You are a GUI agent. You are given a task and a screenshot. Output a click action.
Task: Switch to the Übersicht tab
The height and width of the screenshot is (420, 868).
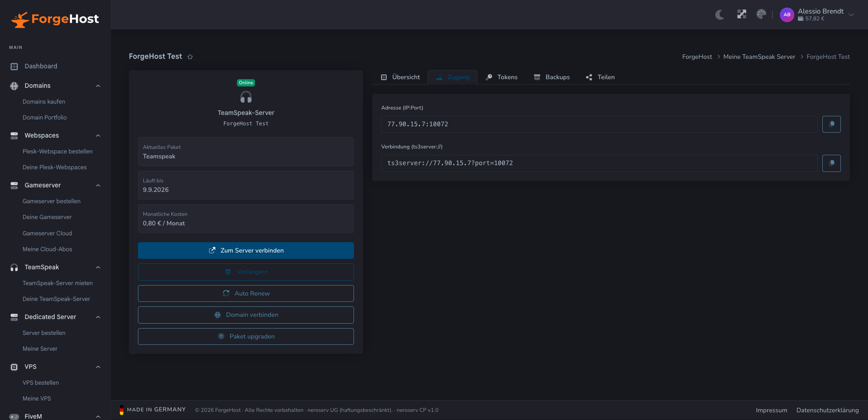point(401,77)
